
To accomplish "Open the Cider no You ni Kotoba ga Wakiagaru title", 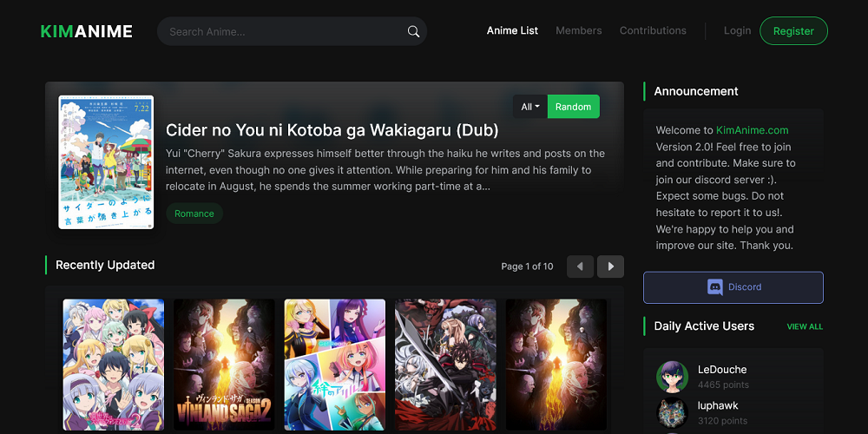I will pos(332,130).
